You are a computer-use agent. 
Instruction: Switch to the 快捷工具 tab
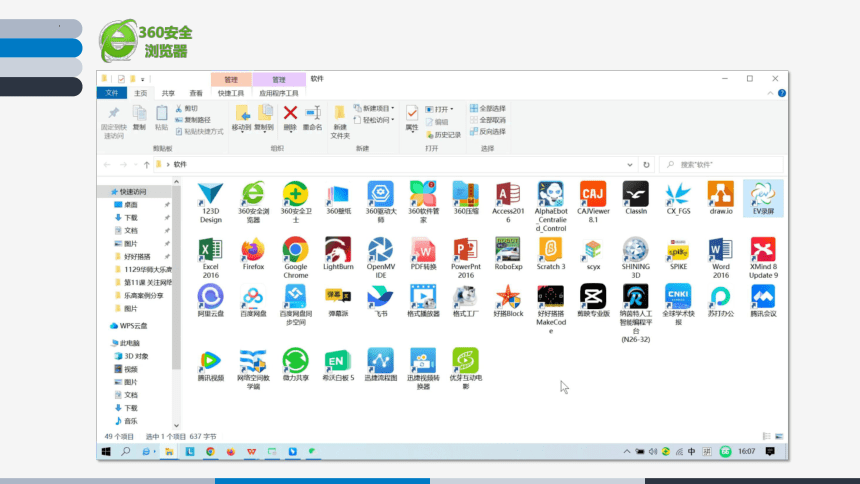(231, 93)
